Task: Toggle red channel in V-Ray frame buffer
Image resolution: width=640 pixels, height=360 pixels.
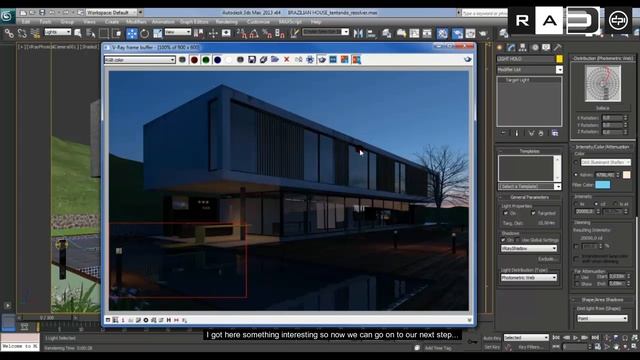Action: (x=194, y=60)
